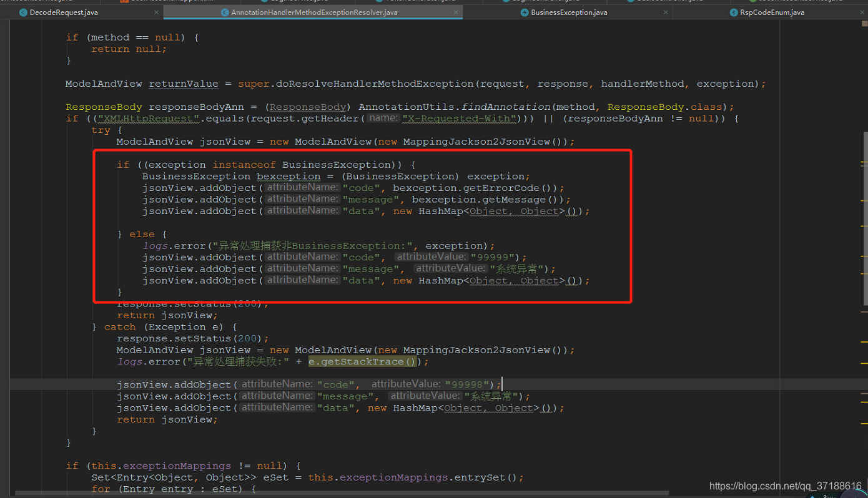Place cursor on 'returnValue' variable
The height and width of the screenshot is (498, 868).
click(x=184, y=84)
